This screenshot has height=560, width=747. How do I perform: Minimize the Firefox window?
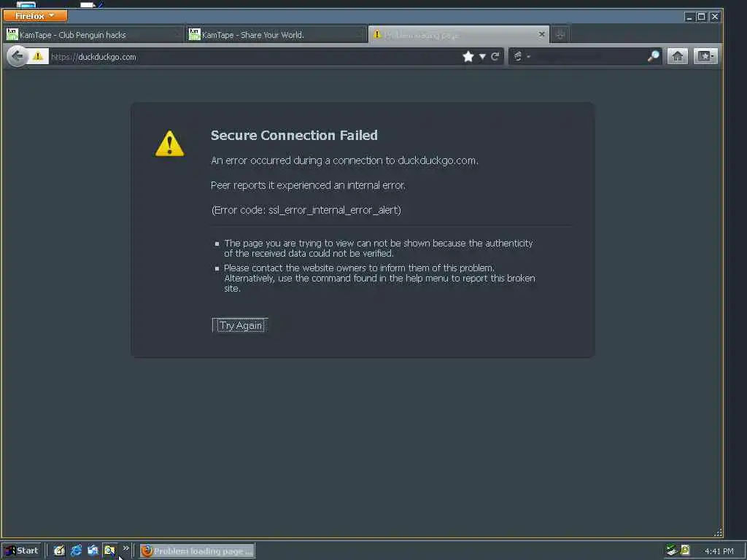[689, 17]
